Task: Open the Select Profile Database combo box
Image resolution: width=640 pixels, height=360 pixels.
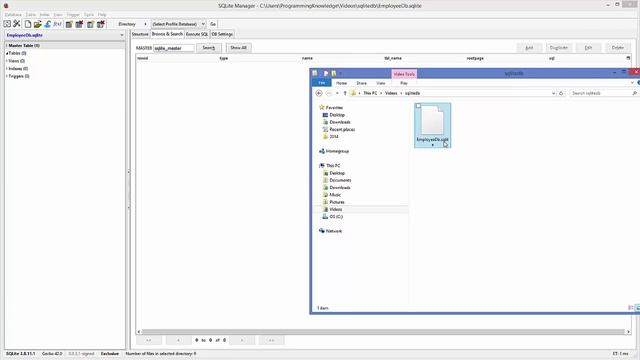Action: 178,24
